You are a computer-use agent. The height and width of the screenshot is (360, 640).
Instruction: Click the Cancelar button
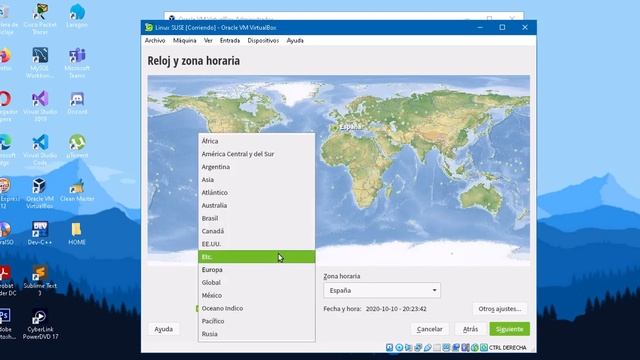429,329
